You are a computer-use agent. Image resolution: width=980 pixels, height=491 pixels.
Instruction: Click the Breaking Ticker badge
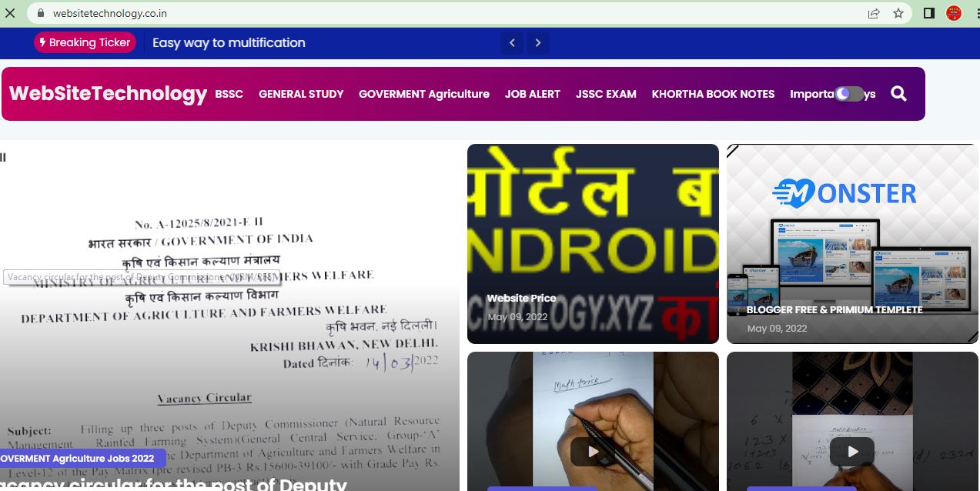pos(85,42)
